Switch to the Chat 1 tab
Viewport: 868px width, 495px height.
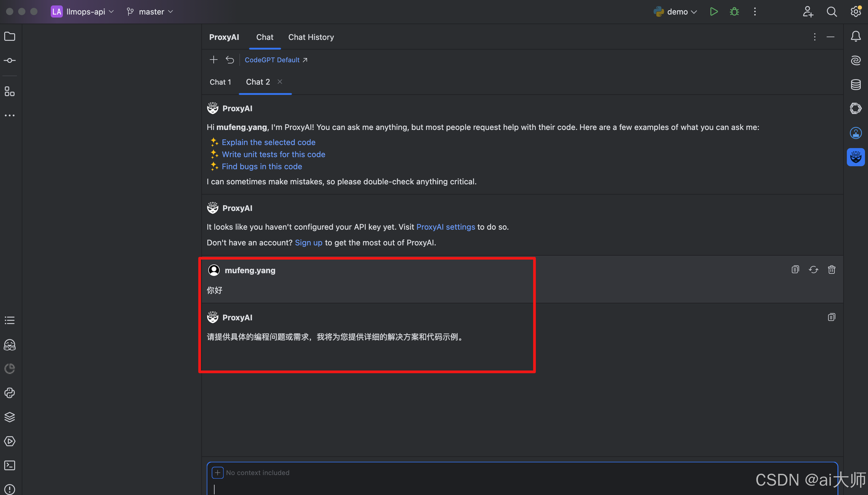pos(220,82)
